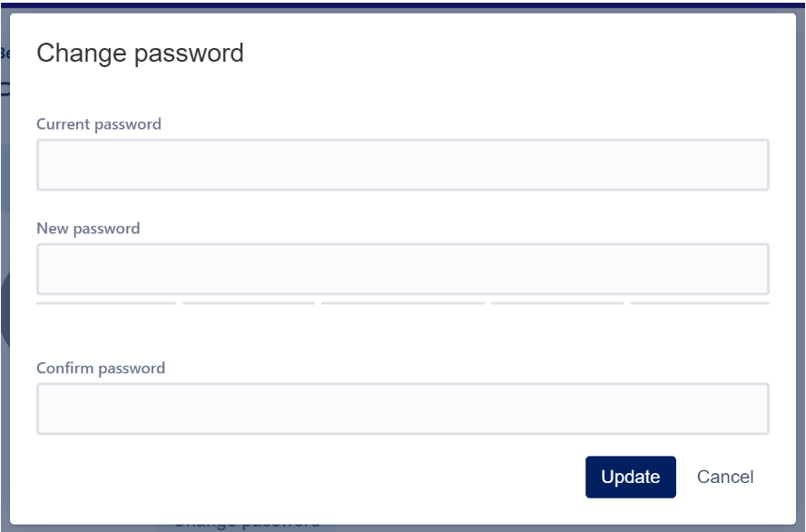Click the "Confirm password" label
The width and height of the screenshot is (806, 532).
[x=101, y=369]
